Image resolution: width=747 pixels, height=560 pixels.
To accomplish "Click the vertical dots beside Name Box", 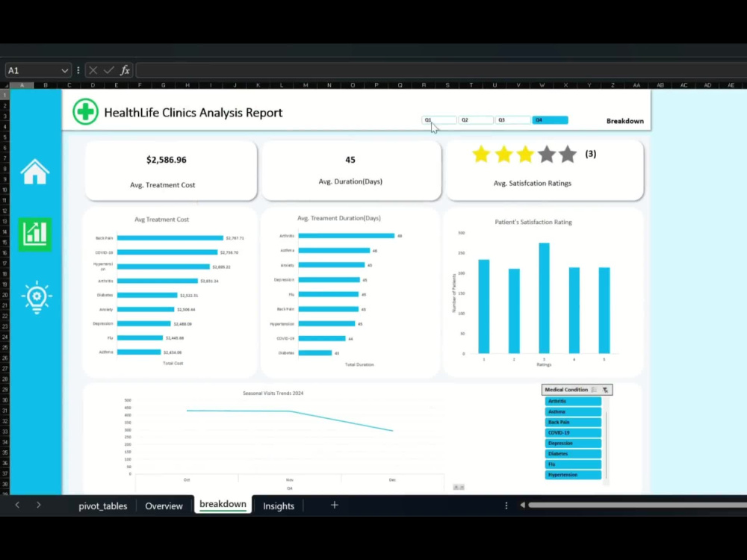I will 78,70.
